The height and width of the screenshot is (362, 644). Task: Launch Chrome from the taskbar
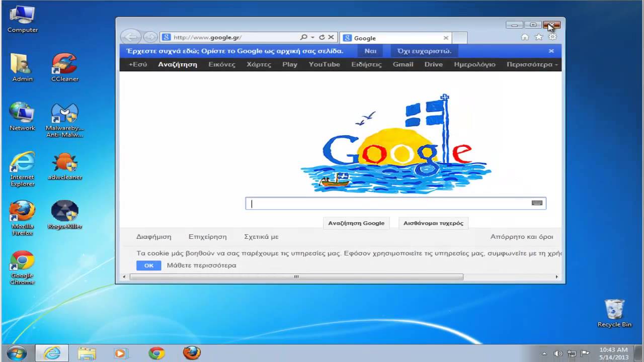[x=156, y=353]
